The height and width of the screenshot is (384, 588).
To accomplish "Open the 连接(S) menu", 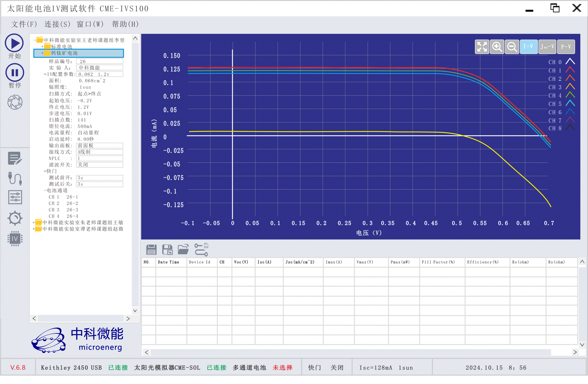I will (57, 24).
